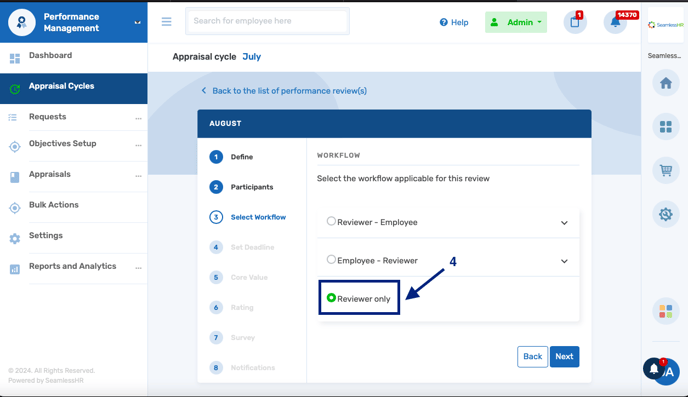Click the Performance Management logo icon

pyautogui.click(x=22, y=22)
